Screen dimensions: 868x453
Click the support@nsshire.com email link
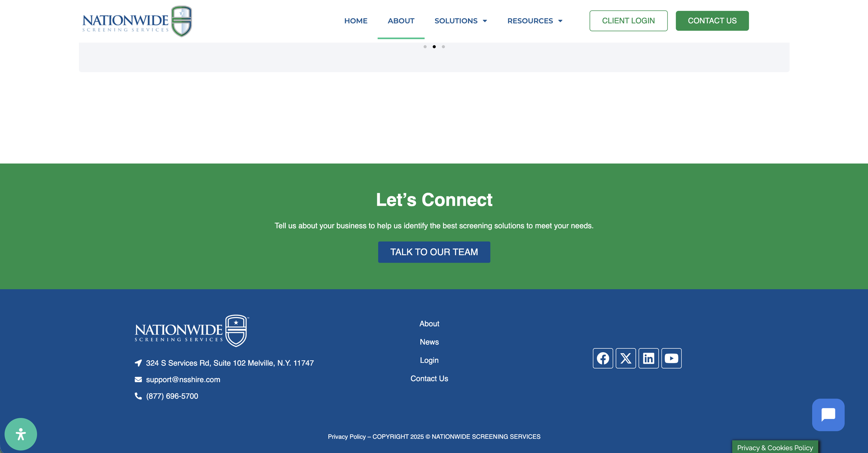point(183,380)
